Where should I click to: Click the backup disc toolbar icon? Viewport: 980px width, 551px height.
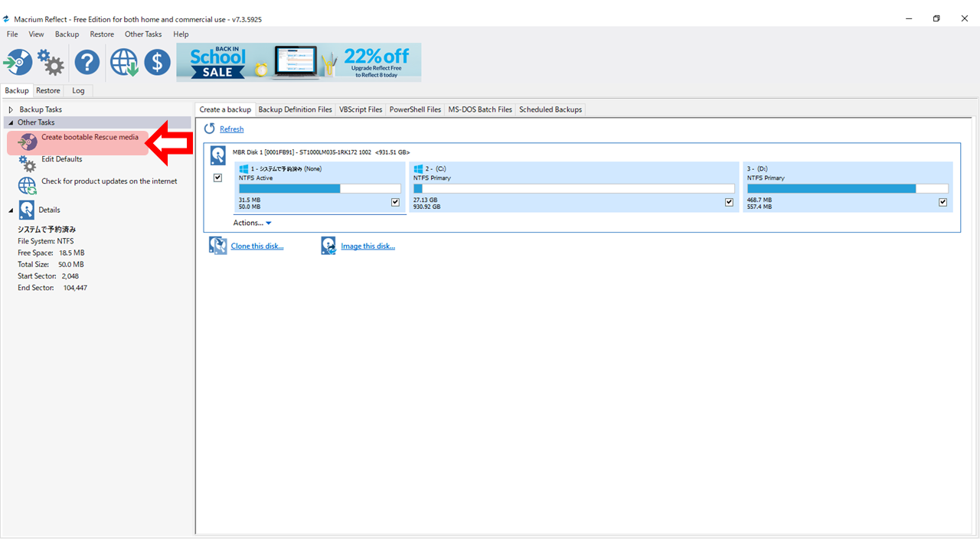18,62
